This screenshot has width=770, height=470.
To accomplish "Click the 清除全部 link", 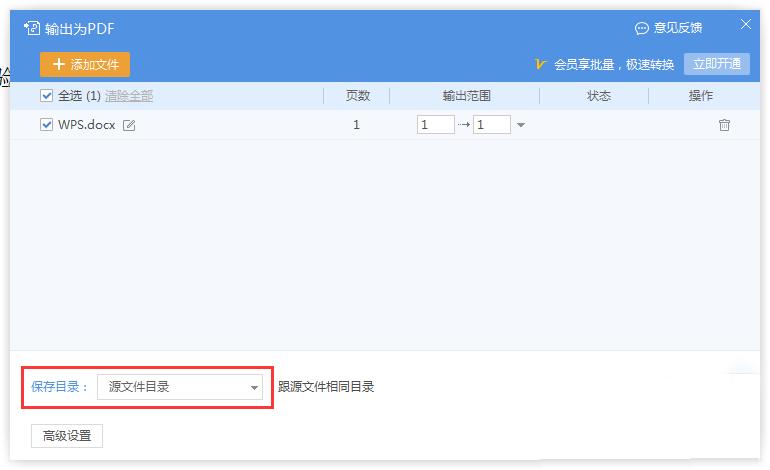I will (129, 96).
